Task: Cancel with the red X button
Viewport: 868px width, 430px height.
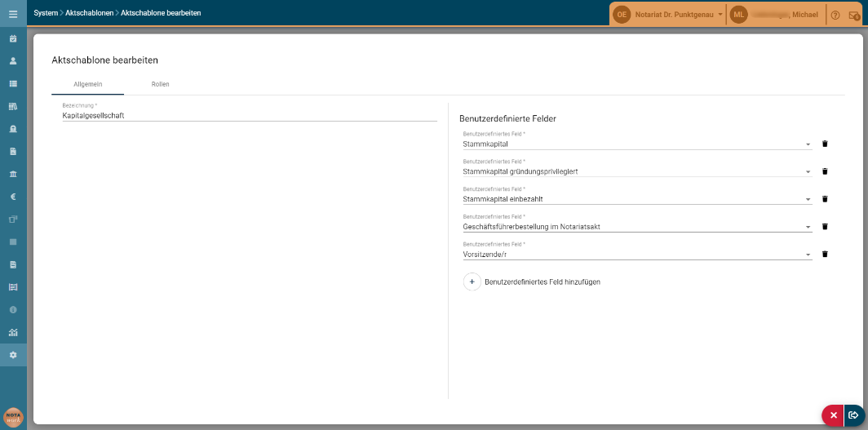Action: point(834,415)
